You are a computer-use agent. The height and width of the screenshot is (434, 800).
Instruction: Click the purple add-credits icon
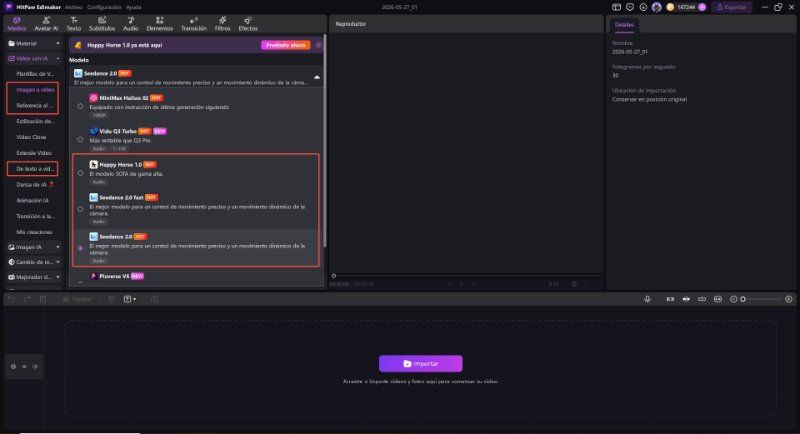[702, 7]
